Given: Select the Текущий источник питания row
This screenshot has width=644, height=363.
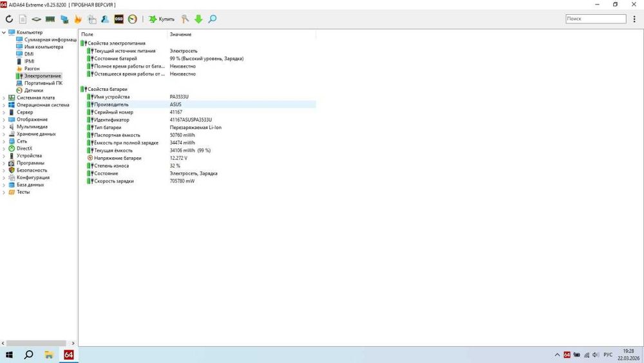Looking at the screenshot, I should pyautogui.click(x=198, y=51).
